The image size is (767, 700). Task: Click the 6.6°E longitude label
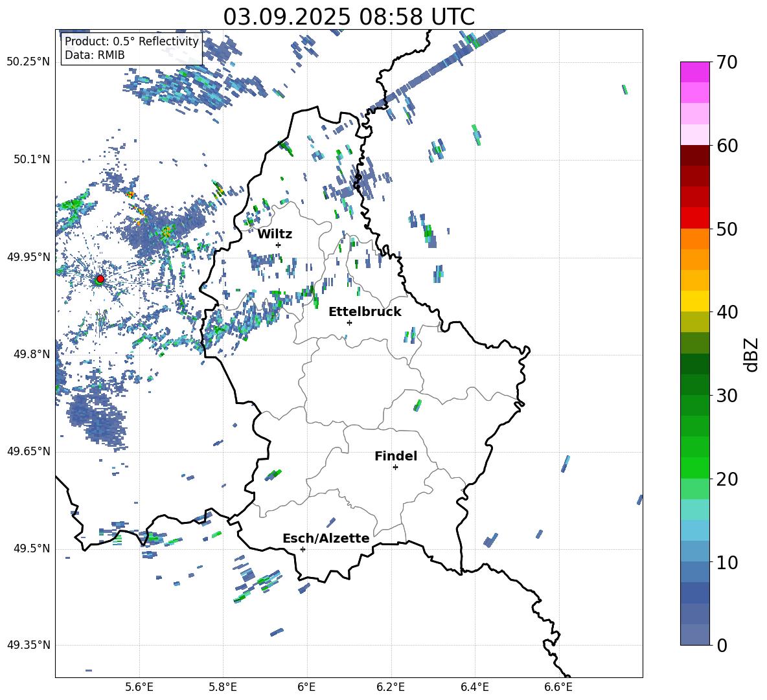click(558, 687)
